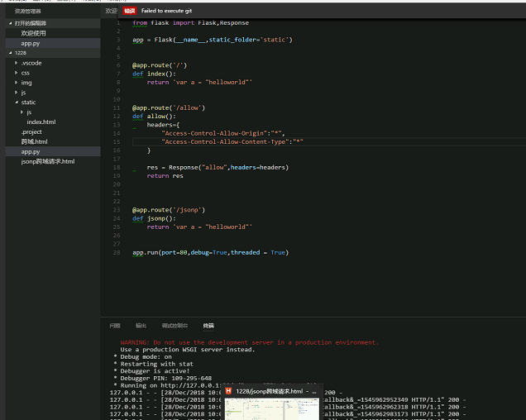Viewport: 526px width, 420px height.
Task: Expand the js folder inside static
Action: [x=29, y=112]
